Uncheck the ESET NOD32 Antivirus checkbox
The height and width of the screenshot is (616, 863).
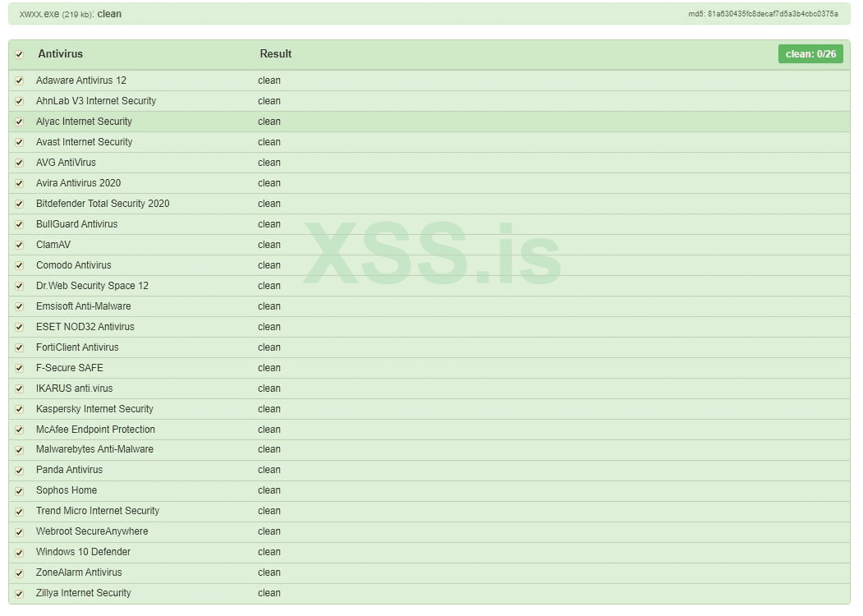[x=19, y=327]
